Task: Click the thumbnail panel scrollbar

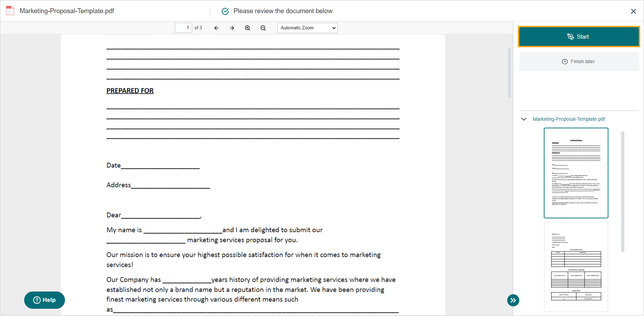Action: [x=623, y=191]
